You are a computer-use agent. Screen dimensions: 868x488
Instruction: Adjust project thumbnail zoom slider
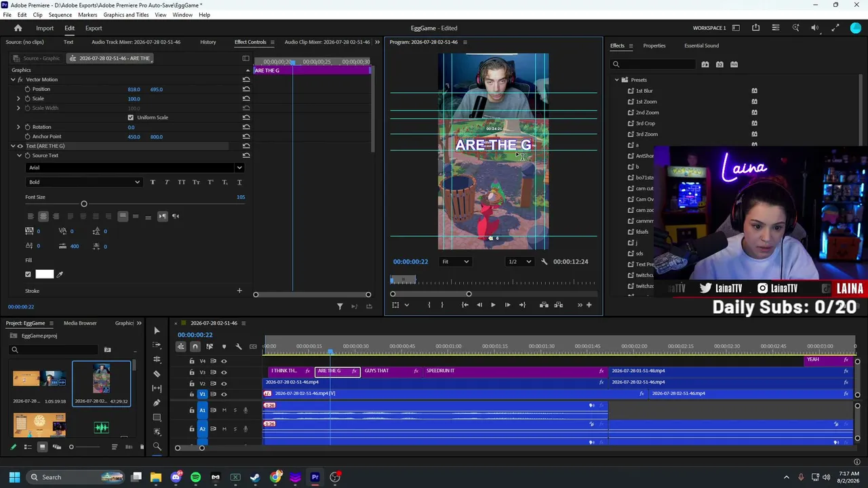(71, 447)
